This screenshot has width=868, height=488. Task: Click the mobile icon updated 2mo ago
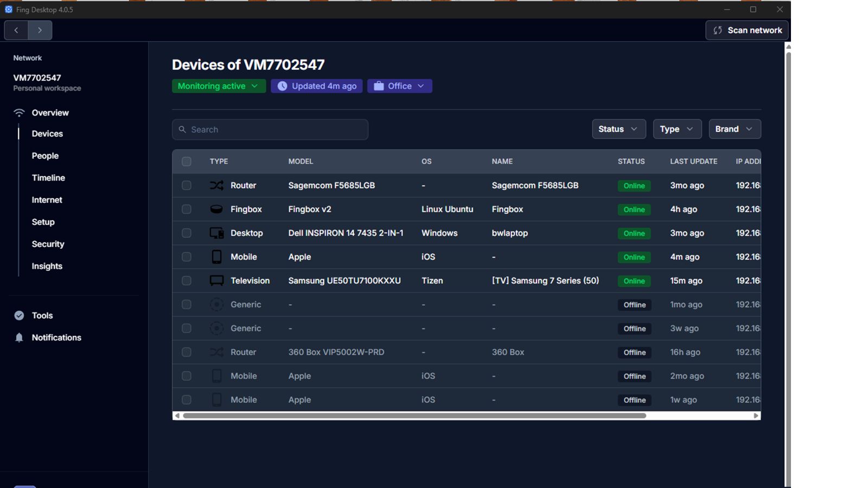pyautogui.click(x=216, y=376)
